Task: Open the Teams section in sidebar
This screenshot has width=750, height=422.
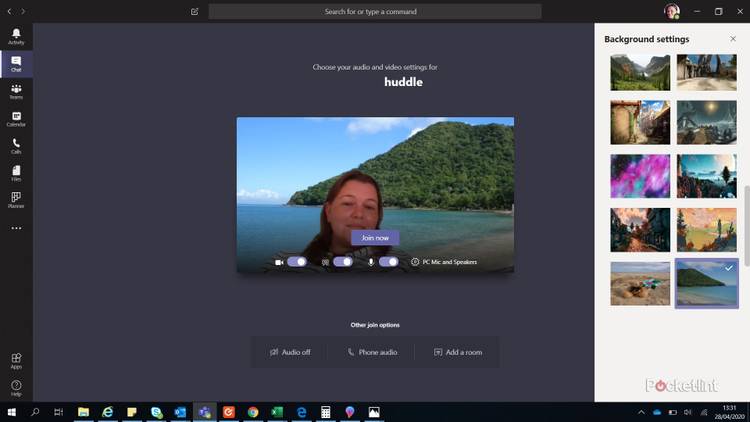Action: pos(16,91)
